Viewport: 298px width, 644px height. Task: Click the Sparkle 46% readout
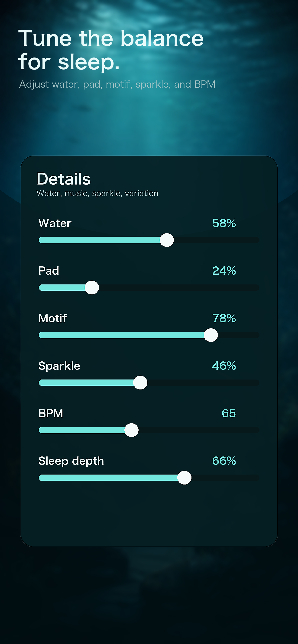point(224,366)
